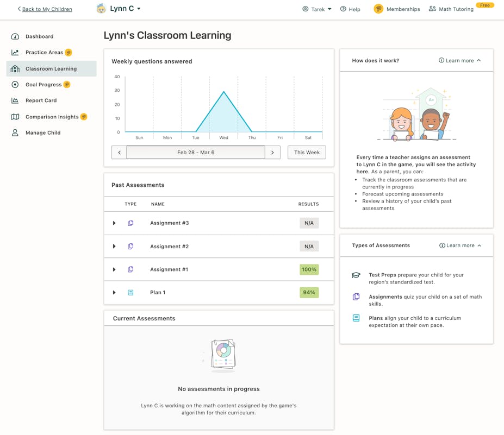Expand the Assignment #2 details
This screenshot has height=435, width=504.
tap(114, 246)
